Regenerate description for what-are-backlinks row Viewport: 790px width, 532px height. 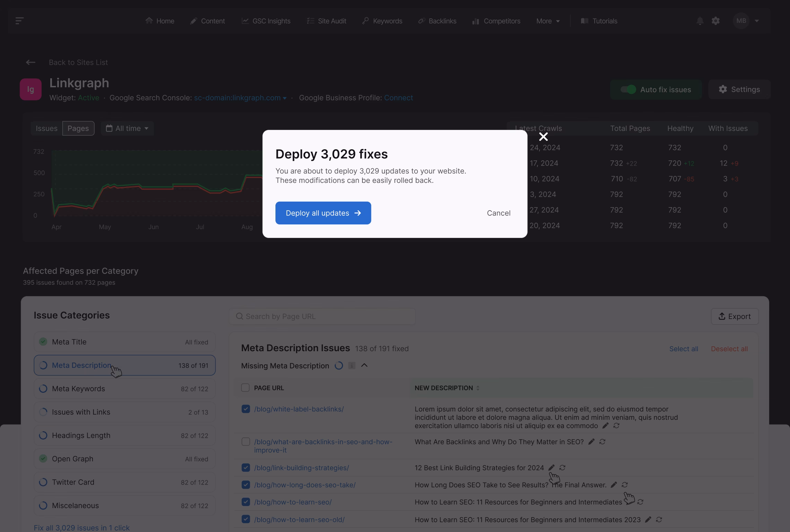(602, 442)
